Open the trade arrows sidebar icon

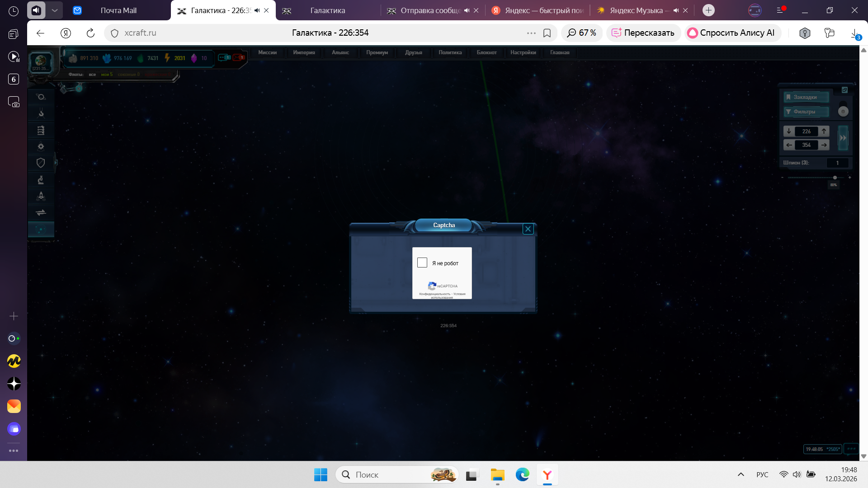[x=41, y=212]
